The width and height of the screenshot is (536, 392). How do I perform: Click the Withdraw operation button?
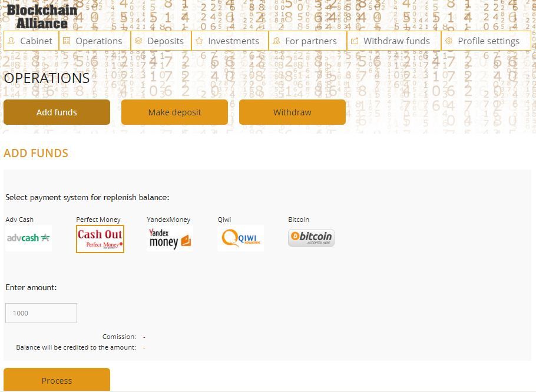point(292,112)
